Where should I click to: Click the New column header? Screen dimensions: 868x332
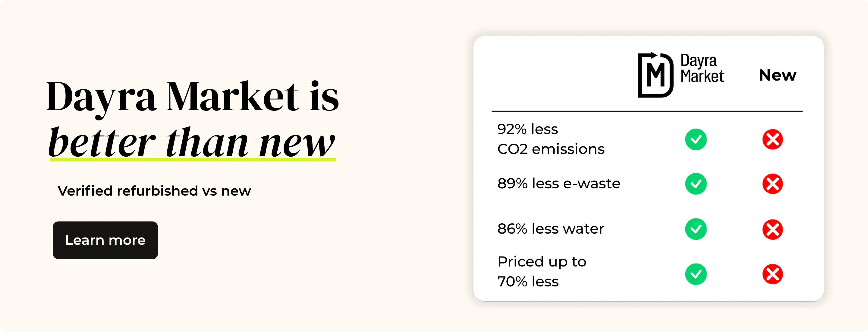(x=777, y=75)
